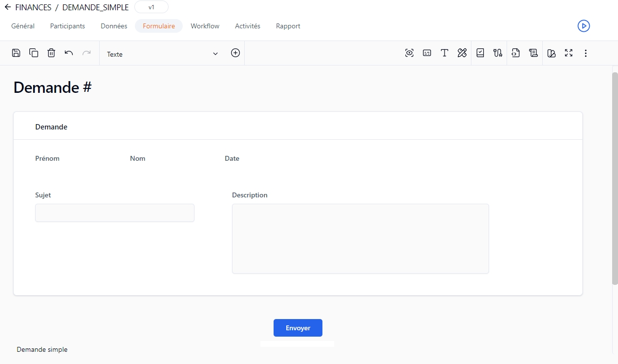
Task: Click the Sujet input field
Action: point(115,213)
